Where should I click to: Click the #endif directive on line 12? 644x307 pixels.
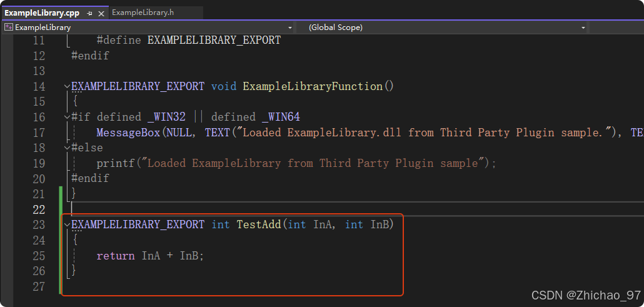pyautogui.click(x=90, y=56)
